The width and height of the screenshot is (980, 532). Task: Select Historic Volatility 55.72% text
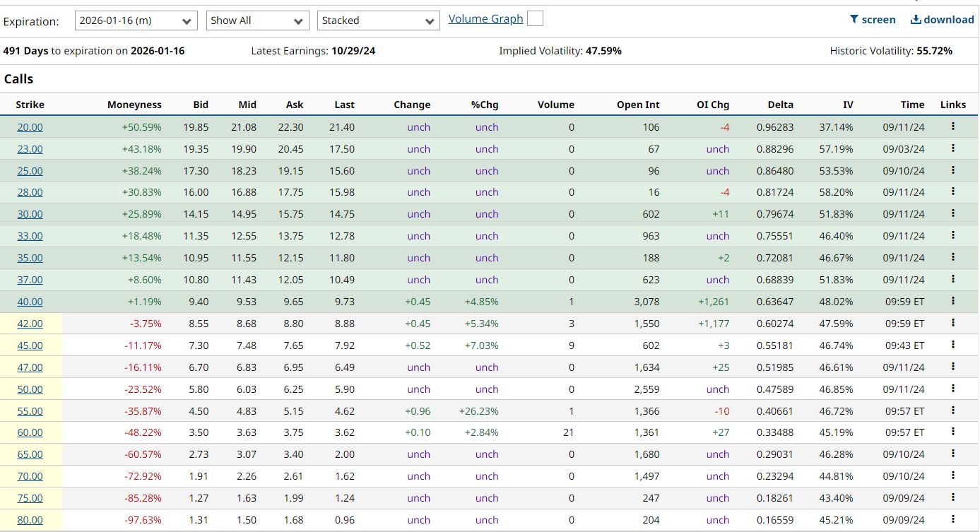tap(891, 51)
